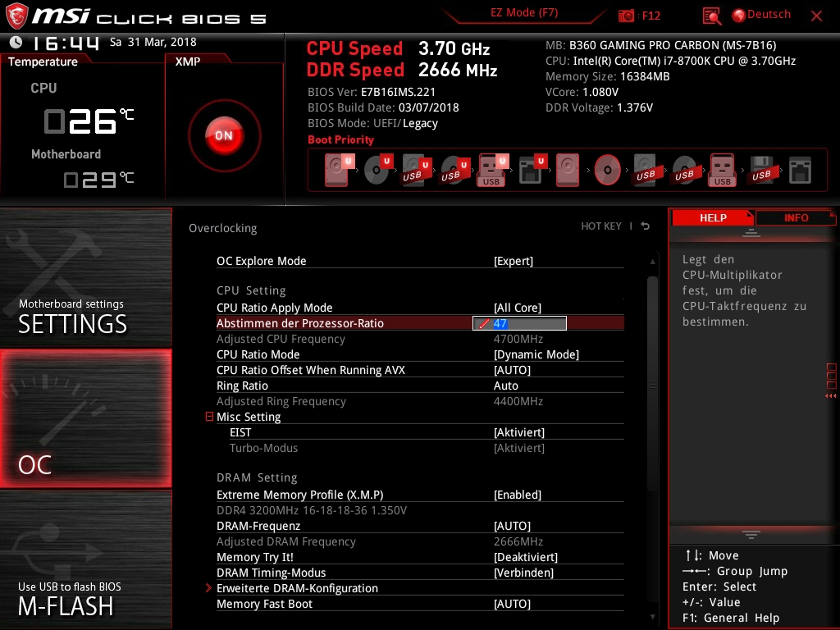Click the triple-arrow icon on the help panel edge

(830, 396)
